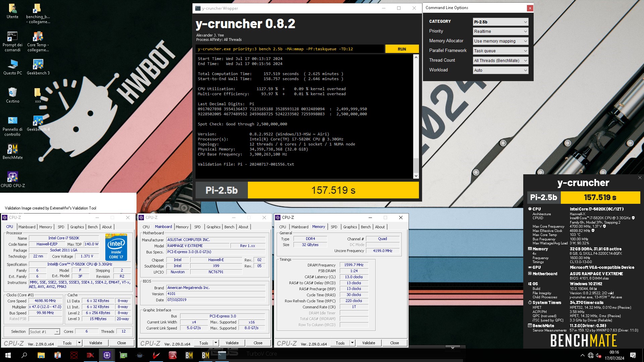This screenshot has height=362, width=644.
Task: Click the yellow RUN button
Action: (402, 49)
